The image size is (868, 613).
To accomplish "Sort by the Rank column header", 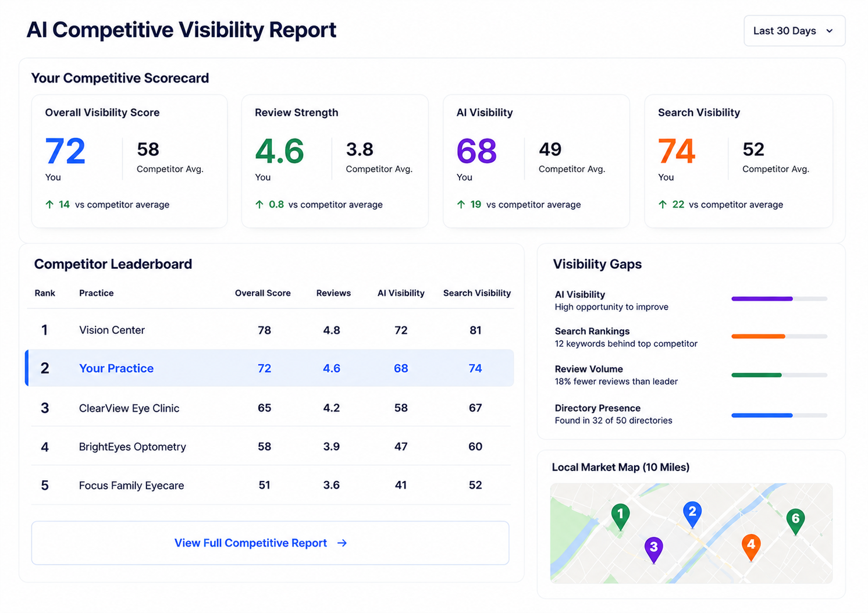I will coord(45,293).
